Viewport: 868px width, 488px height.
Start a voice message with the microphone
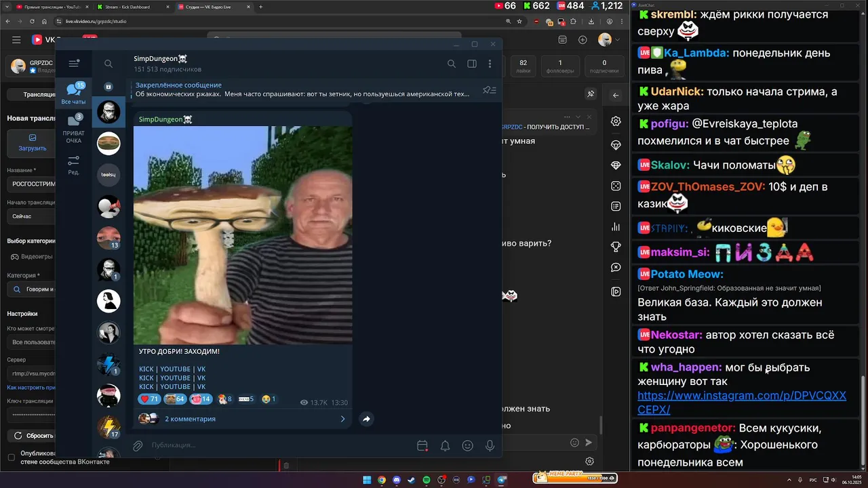(490, 445)
